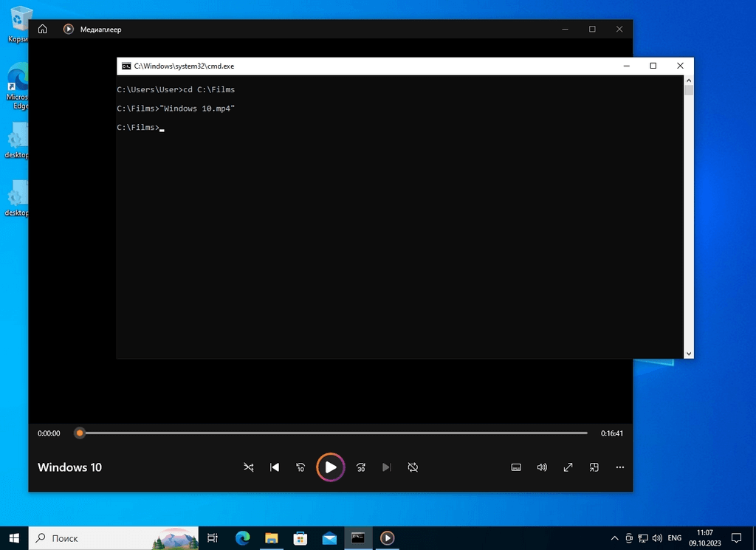
Task: Open the Windows Start menu
Action: point(14,538)
